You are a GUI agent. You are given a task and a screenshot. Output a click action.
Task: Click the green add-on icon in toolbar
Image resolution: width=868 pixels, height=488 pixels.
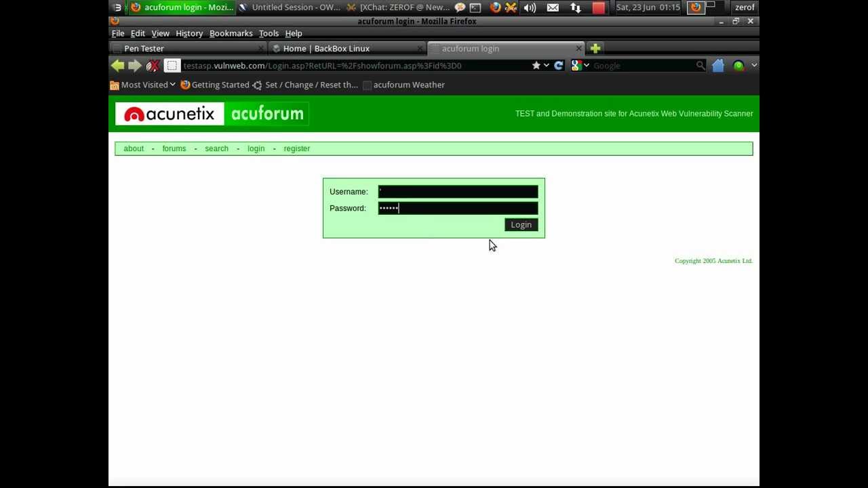click(738, 66)
